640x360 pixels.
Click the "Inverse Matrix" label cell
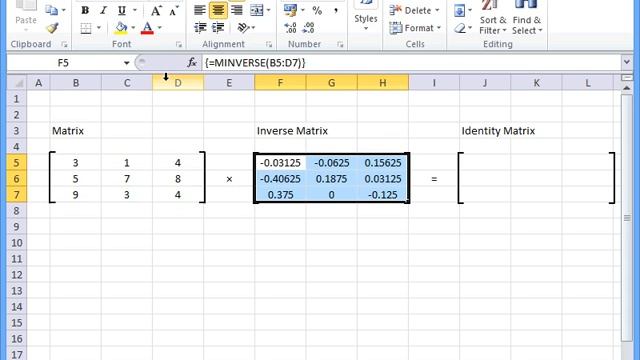292,131
